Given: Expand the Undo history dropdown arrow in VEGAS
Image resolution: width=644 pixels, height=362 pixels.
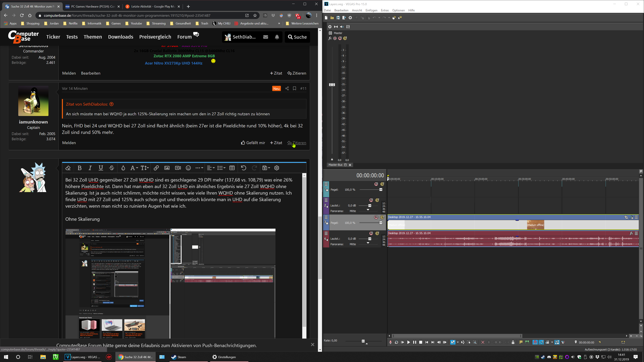Looking at the screenshot, I should click(379, 18).
